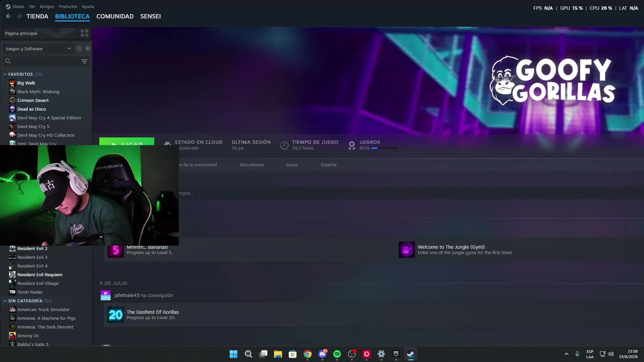Open Spotify from the taskbar
This screenshot has width=644, height=362.
(x=337, y=354)
